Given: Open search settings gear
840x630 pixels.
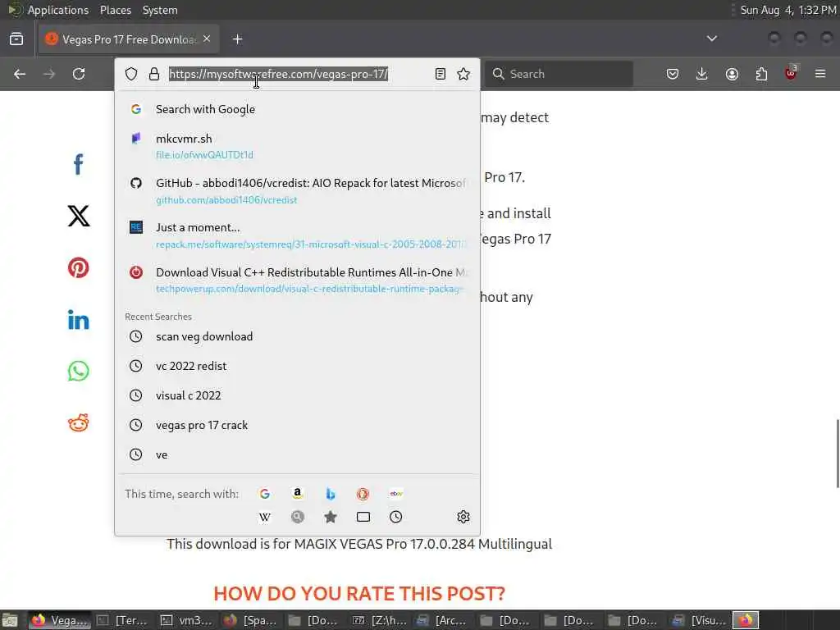Looking at the screenshot, I should click(463, 517).
